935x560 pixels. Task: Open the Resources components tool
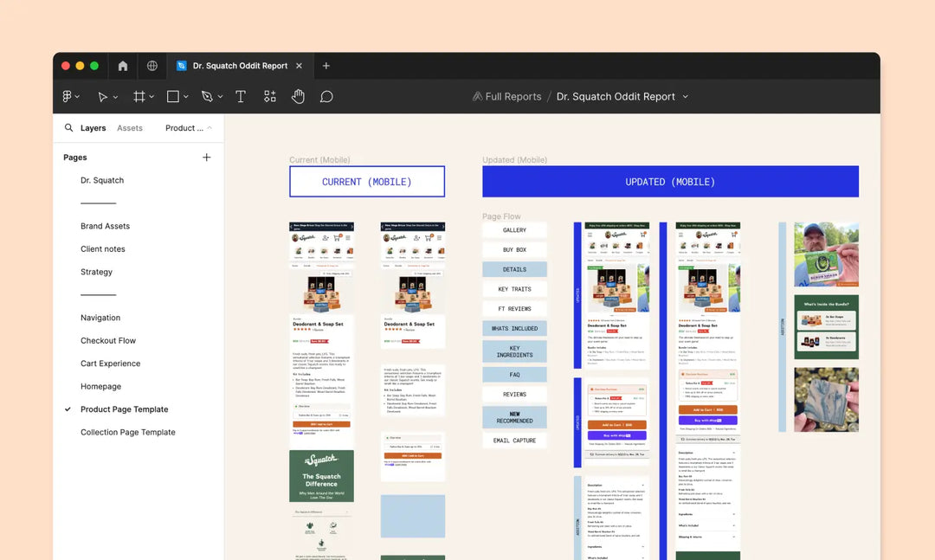[270, 97]
